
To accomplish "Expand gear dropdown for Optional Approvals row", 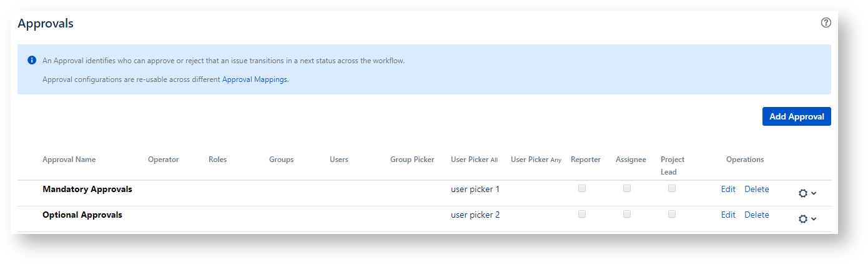I will tap(807, 219).
